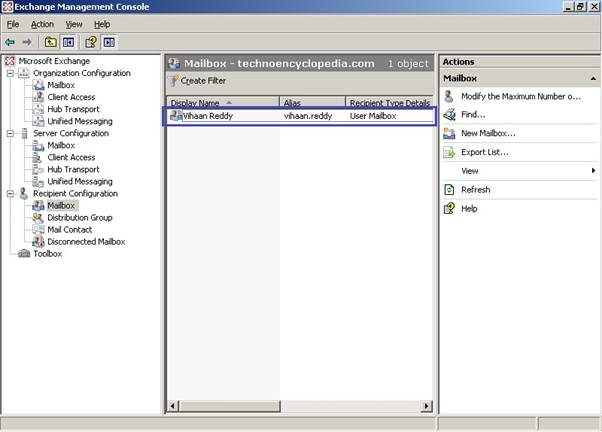
Task: Toggle the Show/Hide Console Tree icon
Action: click(x=68, y=42)
